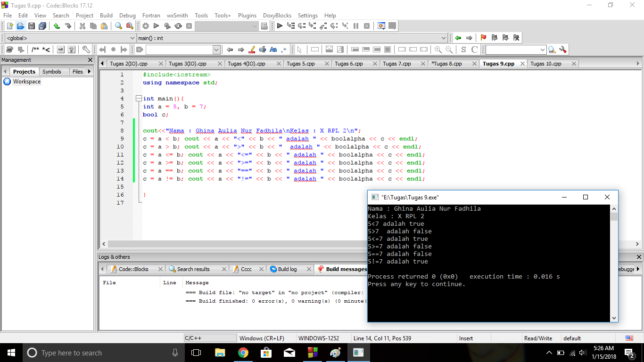Open a file using the folder icon
This screenshot has width=644, height=362.
20,26
